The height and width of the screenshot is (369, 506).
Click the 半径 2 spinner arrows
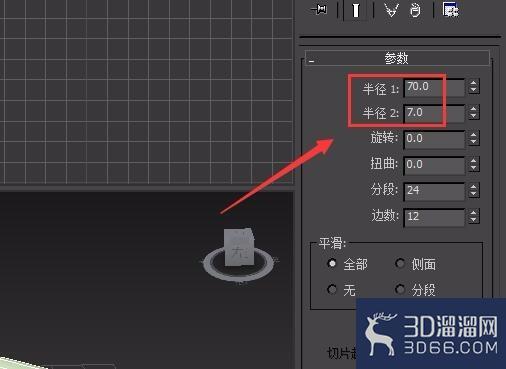(473, 112)
